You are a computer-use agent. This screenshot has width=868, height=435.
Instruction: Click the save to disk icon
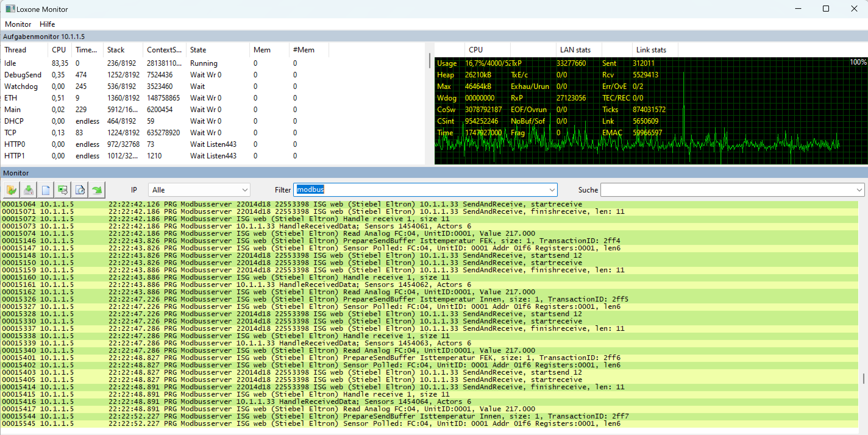click(29, 190)
